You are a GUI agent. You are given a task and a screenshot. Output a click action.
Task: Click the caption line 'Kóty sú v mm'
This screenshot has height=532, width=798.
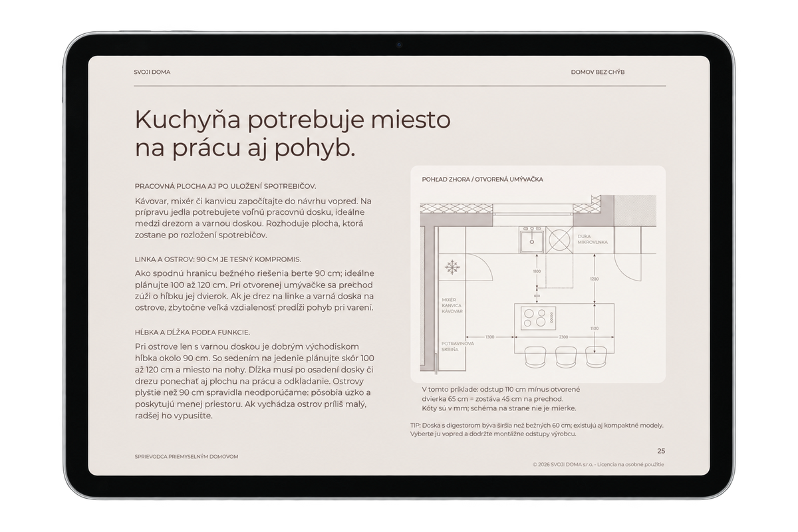click(x=499, y=408)
